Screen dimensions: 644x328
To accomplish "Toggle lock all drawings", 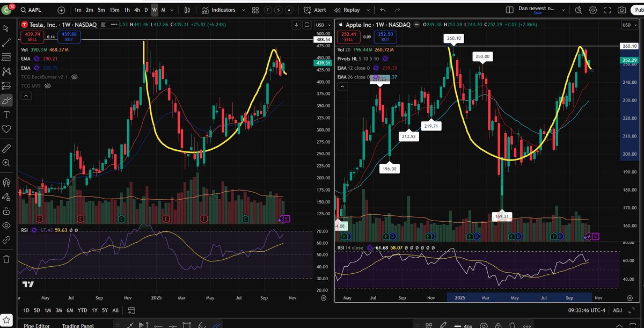I will [6, 210].
